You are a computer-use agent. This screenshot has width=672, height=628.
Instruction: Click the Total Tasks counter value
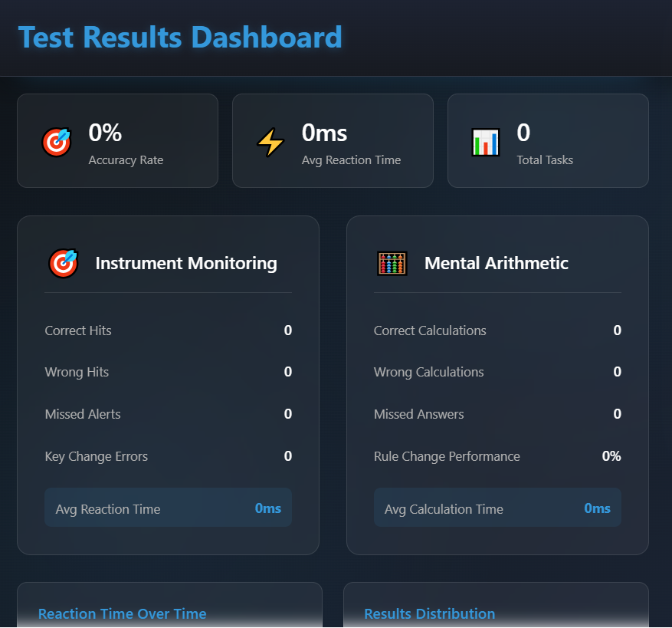click(523, 132)
